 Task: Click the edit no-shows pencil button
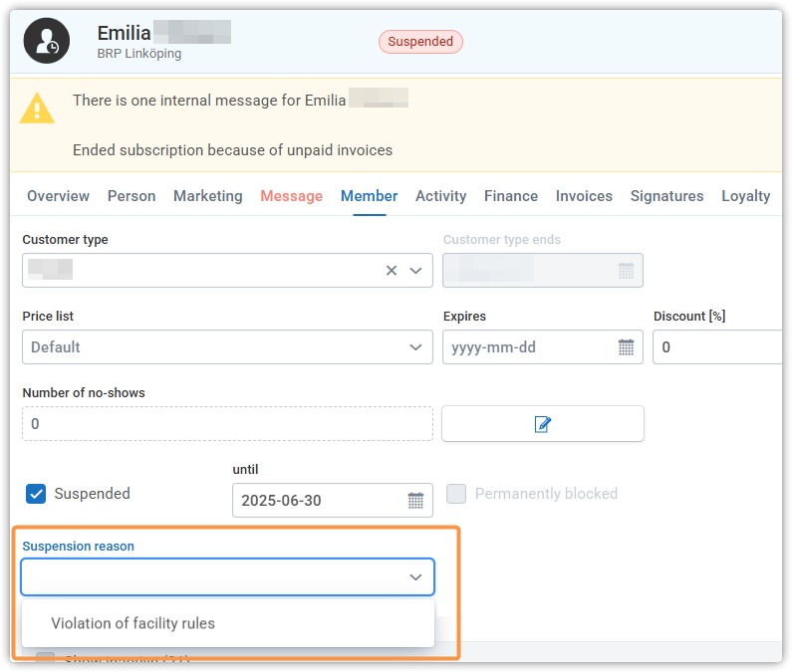point(543,424)
